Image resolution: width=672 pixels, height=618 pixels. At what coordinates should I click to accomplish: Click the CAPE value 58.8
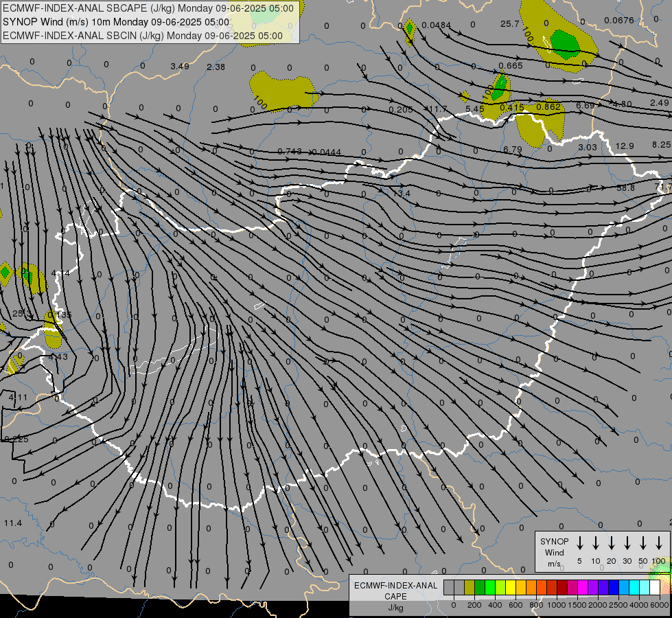pyautogui.click(x=626, y=187)
